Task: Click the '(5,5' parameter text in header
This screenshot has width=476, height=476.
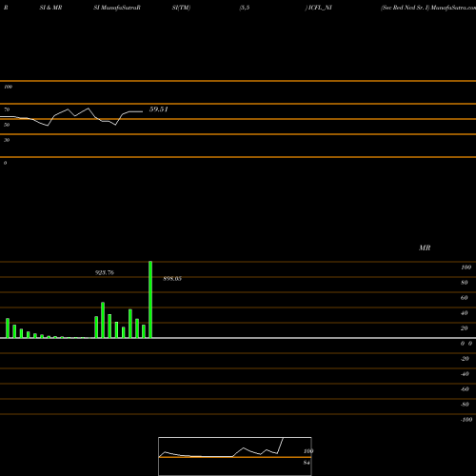Action: 245,8
